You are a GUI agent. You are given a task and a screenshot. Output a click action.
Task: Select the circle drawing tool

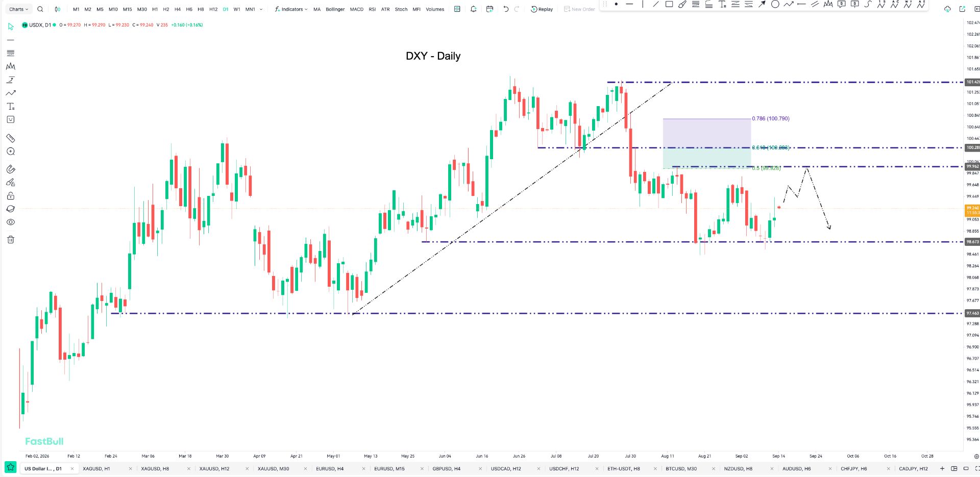775,4
